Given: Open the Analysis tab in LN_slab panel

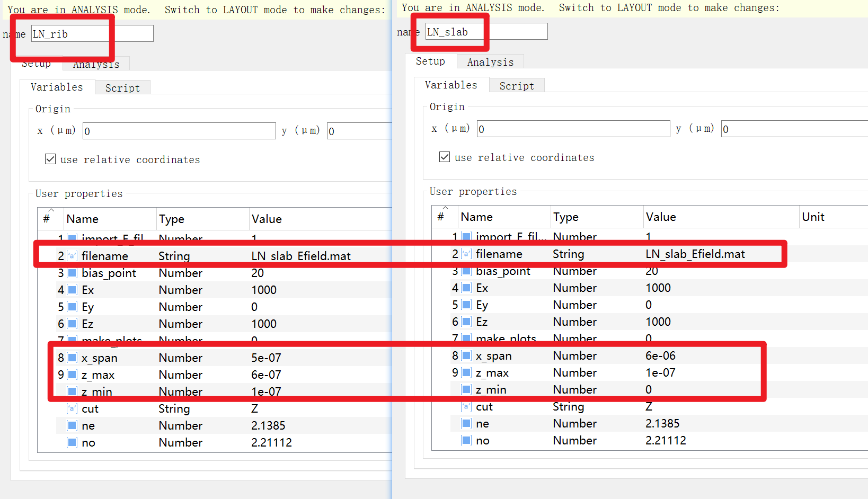Looking at the screenshot, I should coord(490,62).
